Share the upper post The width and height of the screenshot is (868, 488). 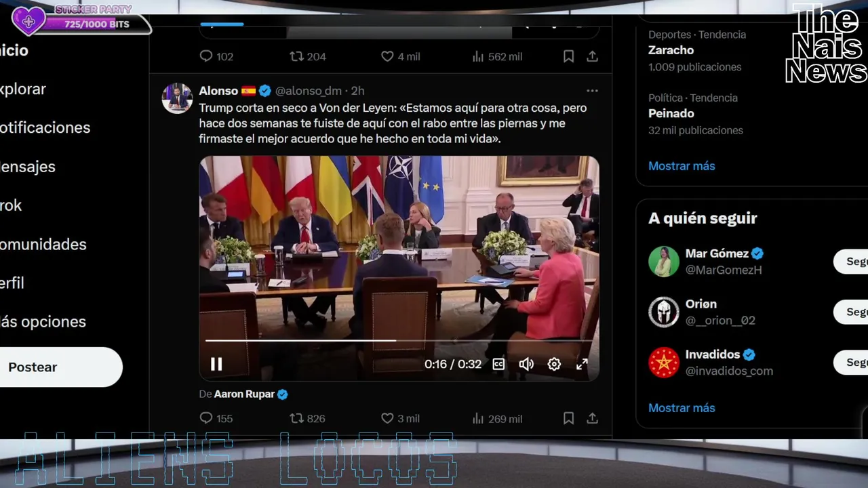click(x=592, y=57)
